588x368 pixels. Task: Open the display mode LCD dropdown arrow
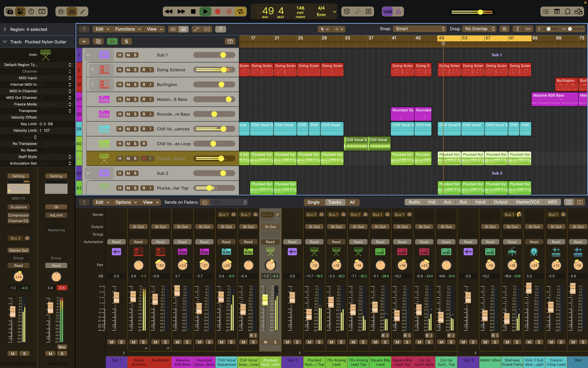334,12
